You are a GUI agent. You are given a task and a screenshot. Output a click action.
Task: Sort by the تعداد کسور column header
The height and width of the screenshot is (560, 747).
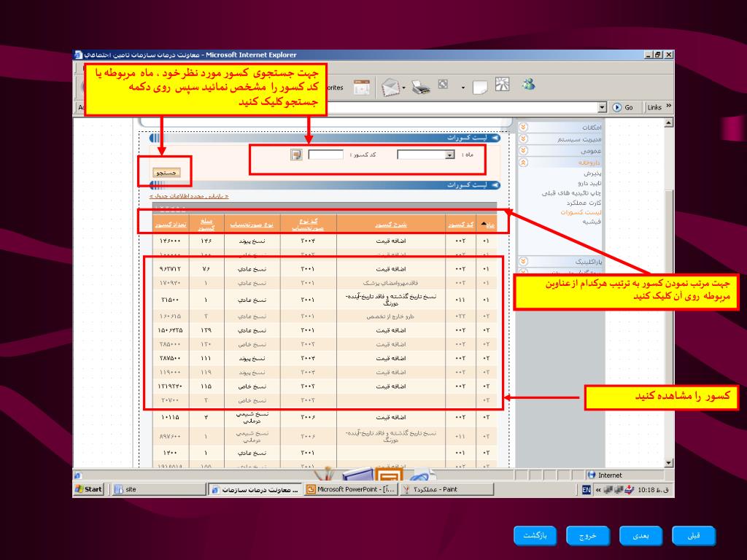pyautogui.click(x=171, y=225)
